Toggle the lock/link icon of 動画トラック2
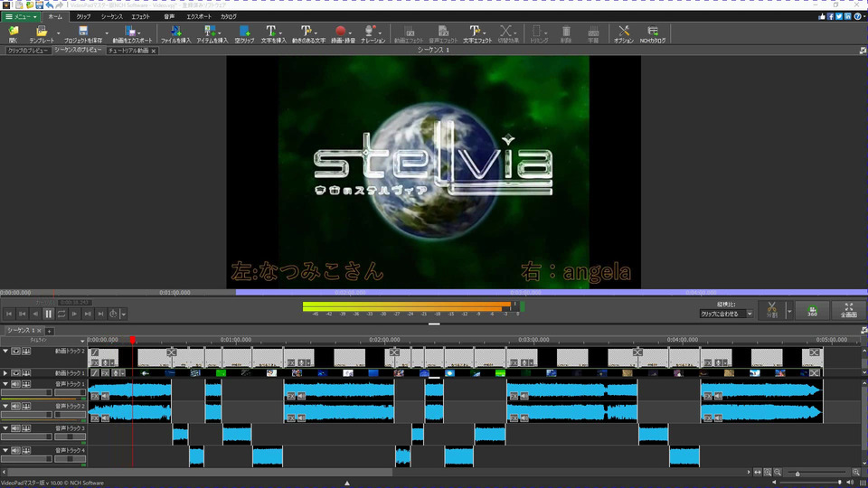 click(26, 352)
